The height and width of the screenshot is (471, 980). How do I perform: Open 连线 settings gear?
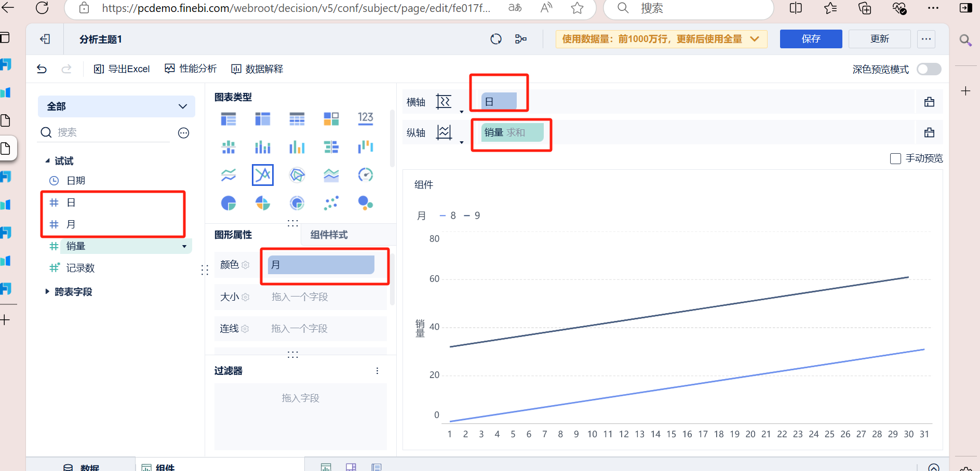pos(245,329)
